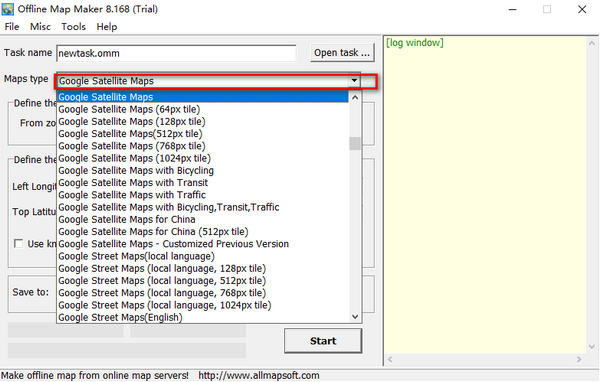Click the log window scroll-right arrow
The image size is (600, 382).
pos(579,359)
